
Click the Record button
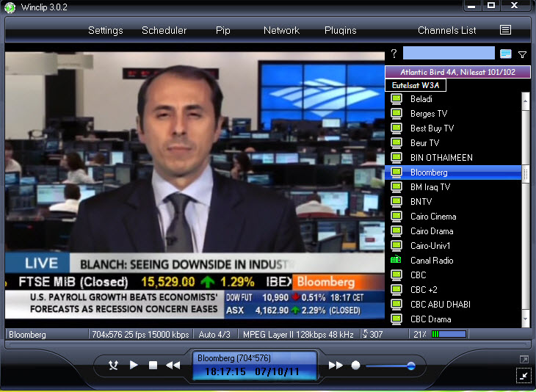click(355, 366)
